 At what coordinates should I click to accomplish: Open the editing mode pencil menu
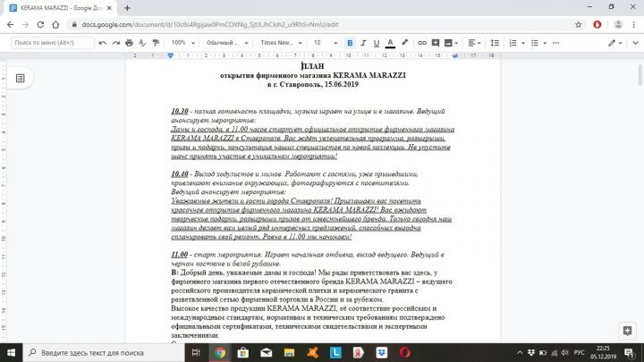tap(614, 43)
